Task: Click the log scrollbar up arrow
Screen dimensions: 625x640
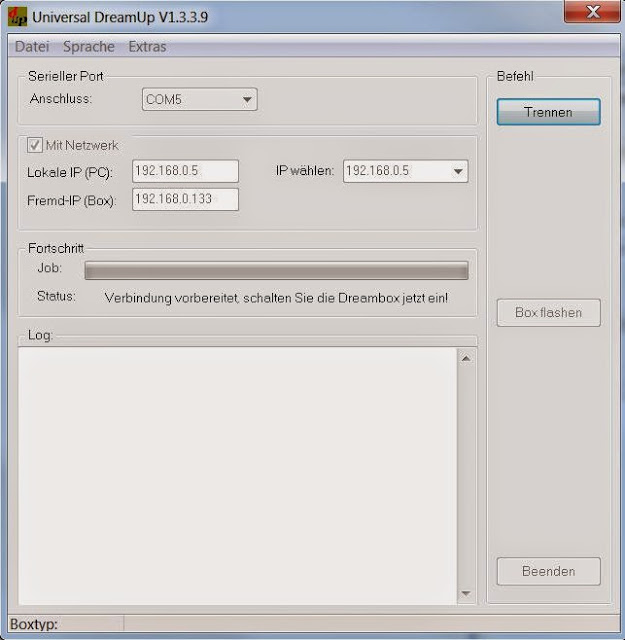Action: [x=466, y=358]
